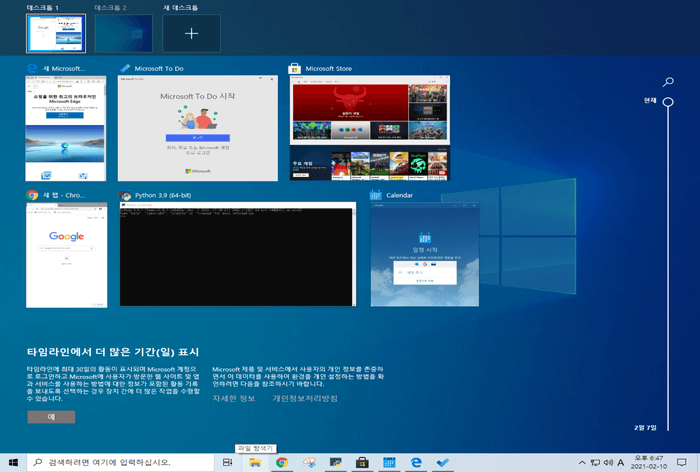
Task: Open the Microsoft Store window thumbnail
Action: 370,128
